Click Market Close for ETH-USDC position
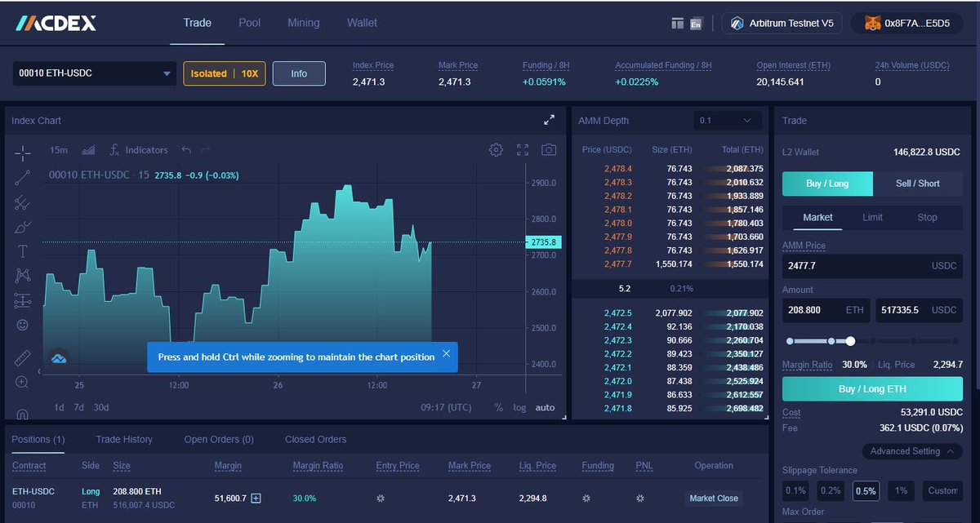The height and width of the screenshot is (523, 980). click(714, 498)
